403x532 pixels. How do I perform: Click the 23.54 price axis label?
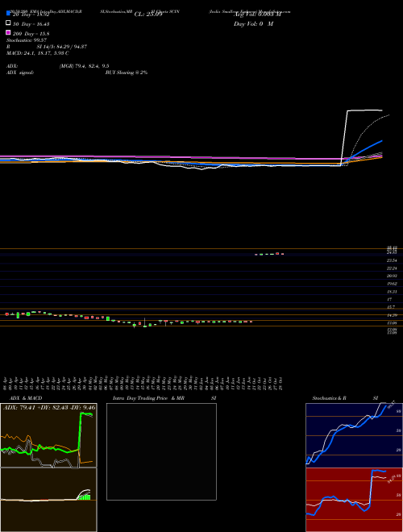(393, 260)
